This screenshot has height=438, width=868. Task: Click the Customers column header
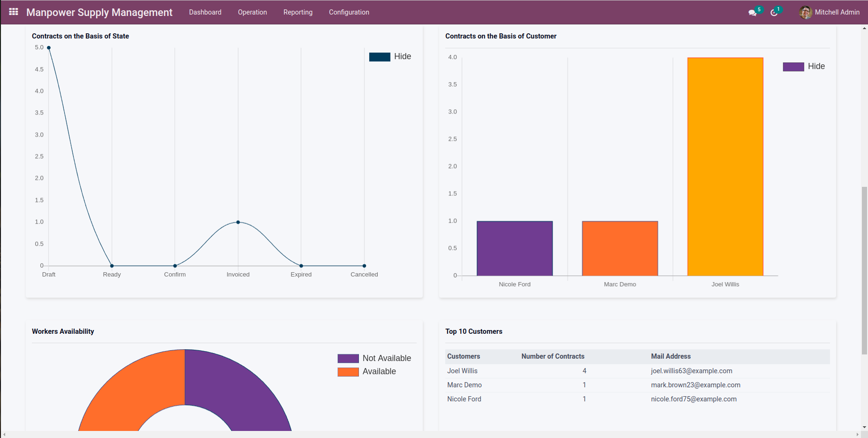click(x=464, y=356)
